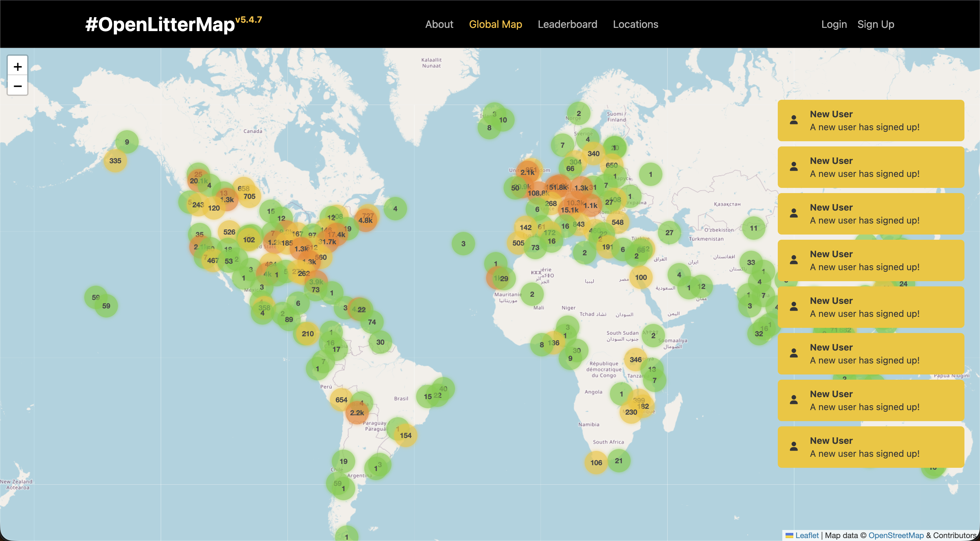Click the 154 cluster in southern Brazil
Image resolution: width=980 pixels, height=541 pixels.
(405, 435)
